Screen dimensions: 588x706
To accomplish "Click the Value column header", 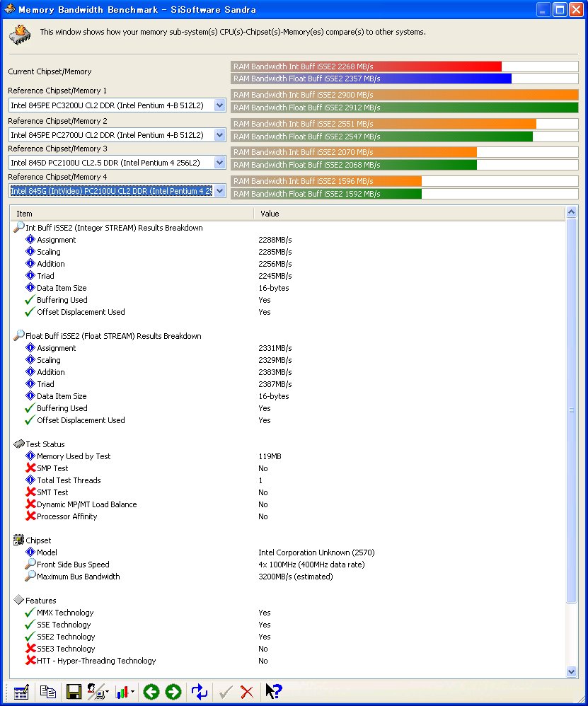I will coord(409,214).
